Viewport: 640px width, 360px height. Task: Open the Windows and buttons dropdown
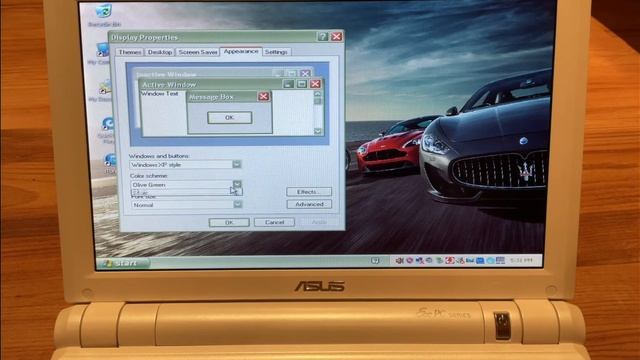pos(185,164)
